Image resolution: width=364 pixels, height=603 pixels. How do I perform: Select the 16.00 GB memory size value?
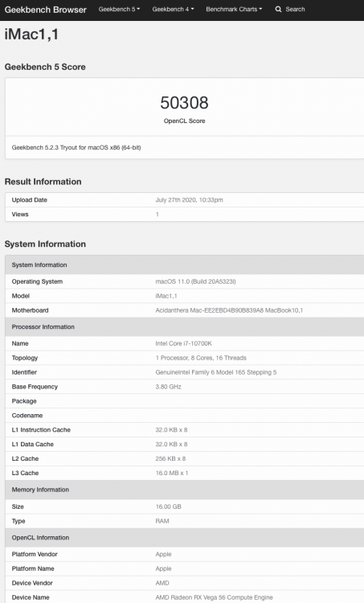169,507
